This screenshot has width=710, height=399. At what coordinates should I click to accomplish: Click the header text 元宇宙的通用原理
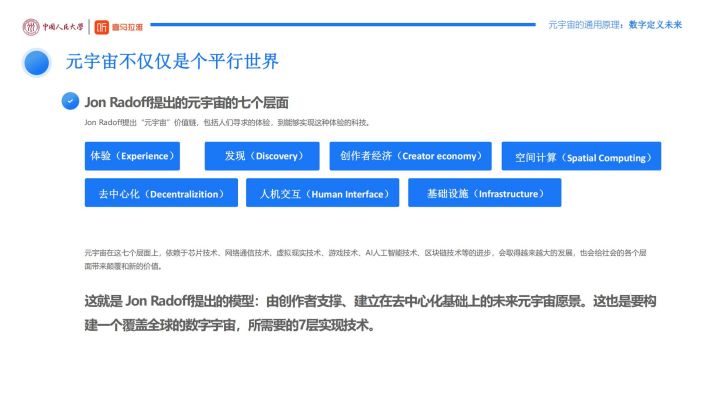[x=584, y=25]
